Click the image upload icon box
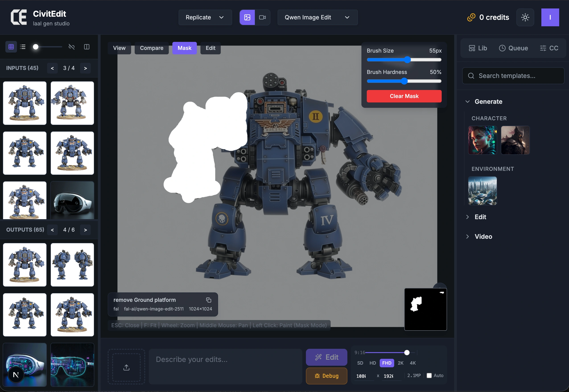Viewport: 569px width, 392px height. point(126,367)
